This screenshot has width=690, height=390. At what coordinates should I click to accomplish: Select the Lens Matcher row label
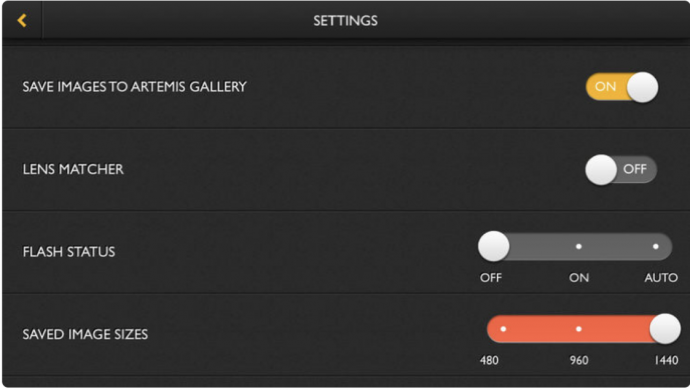tap(73, 169)
